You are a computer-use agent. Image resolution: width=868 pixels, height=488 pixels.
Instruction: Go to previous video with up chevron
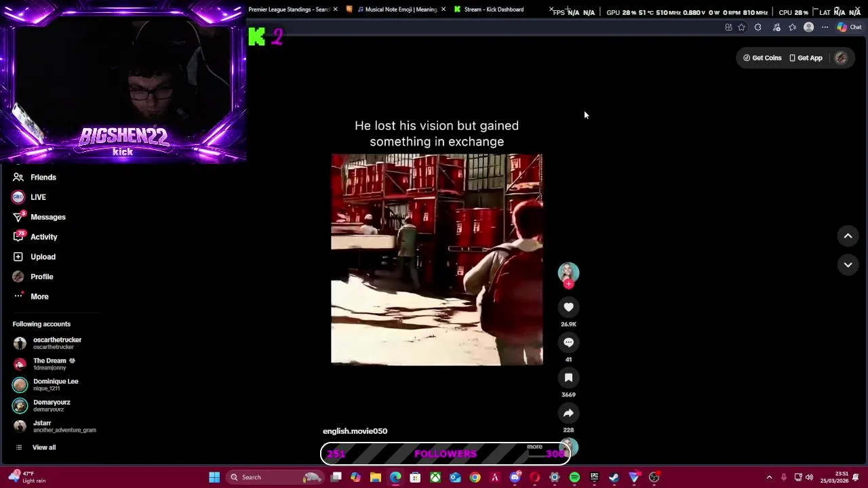pyautogui.click(x=848, y=236)
